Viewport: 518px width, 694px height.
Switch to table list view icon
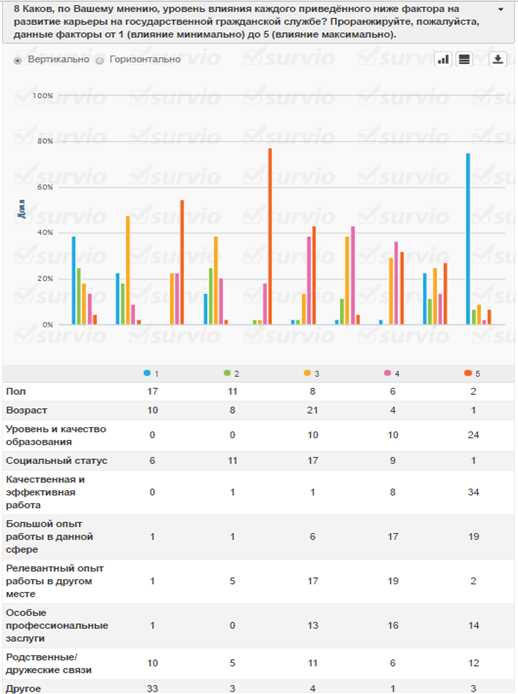tap(464, 59)
